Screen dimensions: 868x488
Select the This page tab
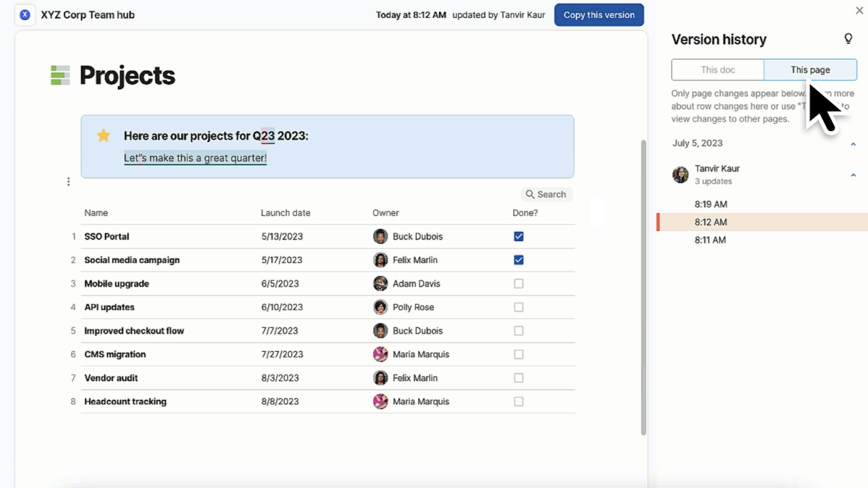[x=810, y=70]
